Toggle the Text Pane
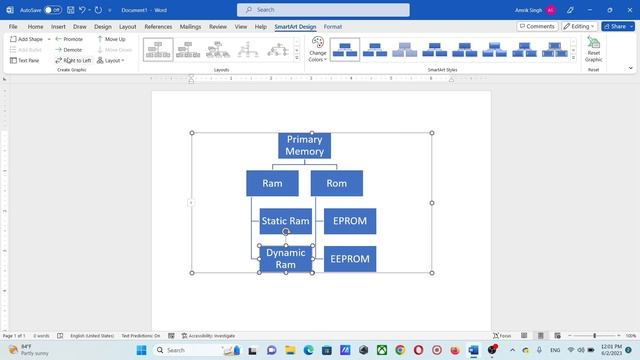This screenshot has width=640, height=360. [x=24, y=60]
